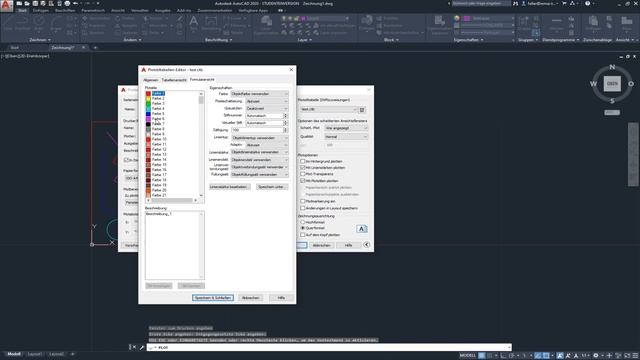The height and width of the screenshot is (360, 640).
Task: Open the AutoCAD application menu button
Action: [7, 5]
